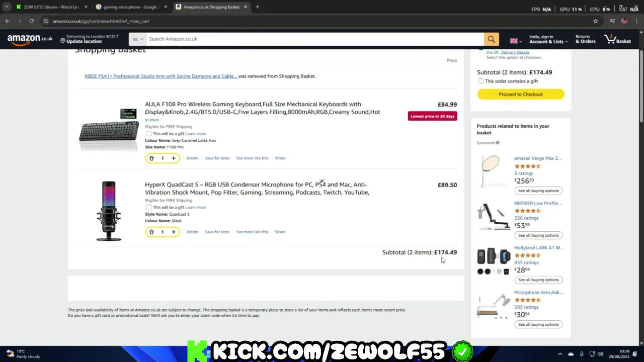Screen dimensions: 644x362
Task: Click the Delivery Details link
Action: tap(515, 52)
